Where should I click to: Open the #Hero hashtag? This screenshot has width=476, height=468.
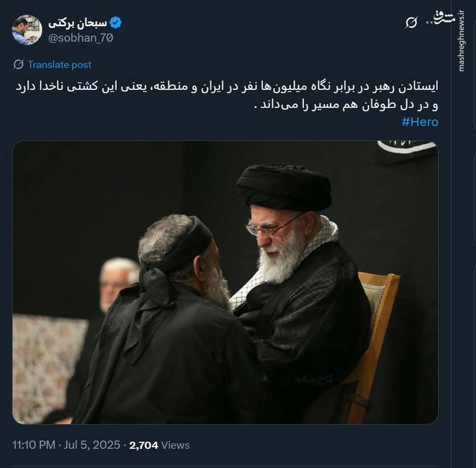pos(420,122)
